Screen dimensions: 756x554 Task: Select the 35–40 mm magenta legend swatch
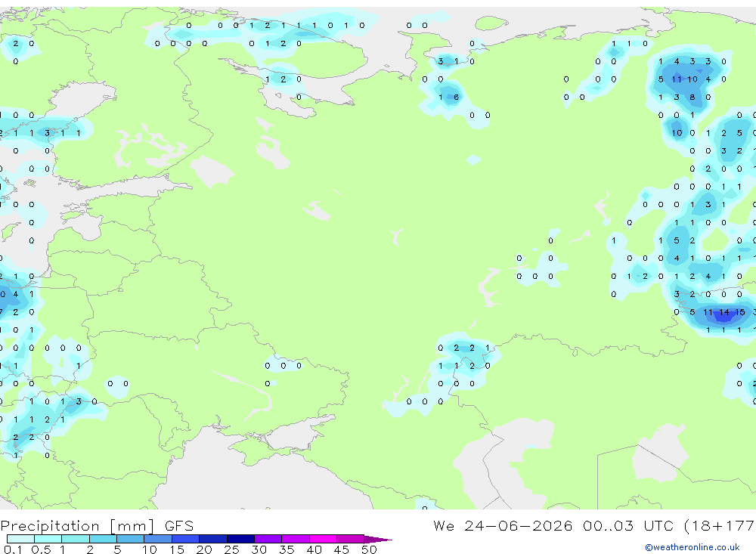(295, 539)
